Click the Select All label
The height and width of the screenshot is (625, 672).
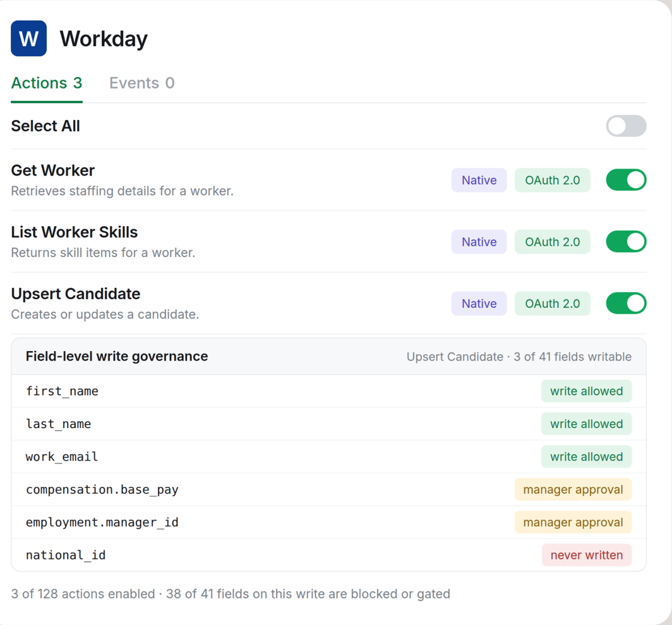[45, 126]
